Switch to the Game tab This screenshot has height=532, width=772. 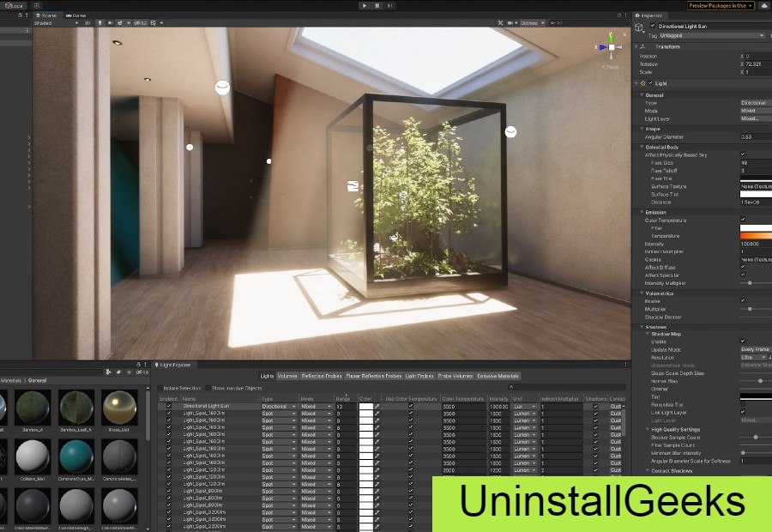[75, 15]
